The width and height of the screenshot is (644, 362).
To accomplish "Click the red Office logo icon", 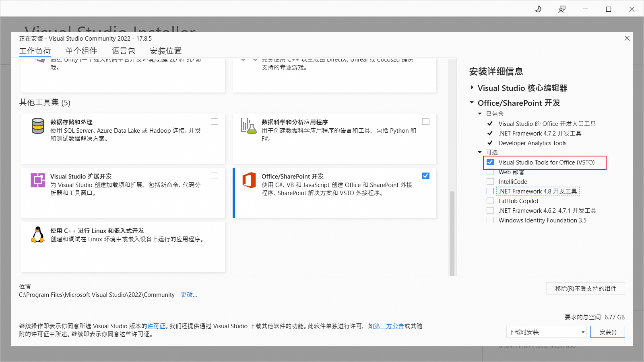I will coord(249,180).
